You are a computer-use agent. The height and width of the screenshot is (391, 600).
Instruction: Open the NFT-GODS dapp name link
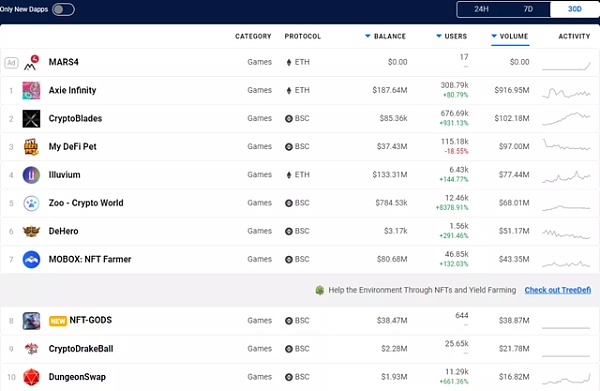(90, 320)
